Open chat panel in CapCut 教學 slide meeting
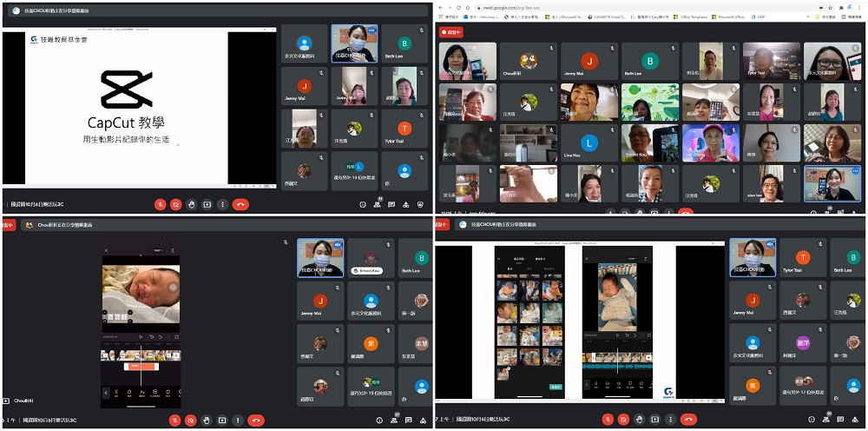Image resolution: width=868 pixels, height=431 pixels. [x=391, y=204]
